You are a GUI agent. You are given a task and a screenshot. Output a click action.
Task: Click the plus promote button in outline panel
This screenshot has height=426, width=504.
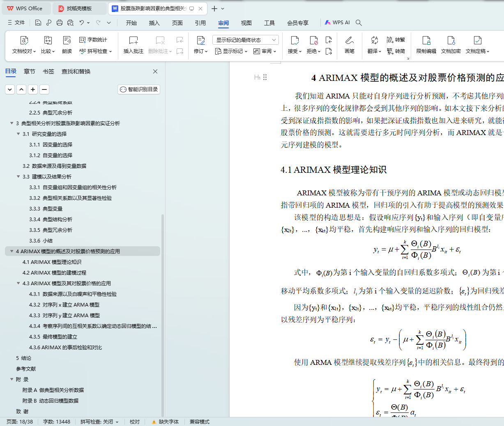click(33, 89)
